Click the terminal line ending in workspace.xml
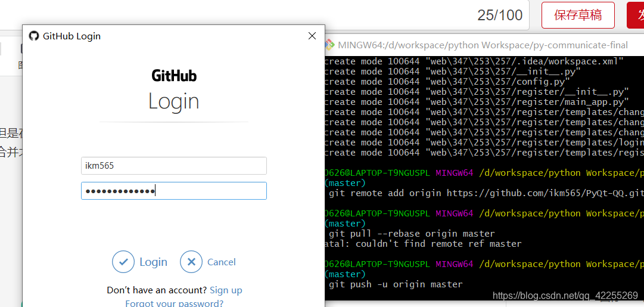Image resolution: width=644 pixels, height=307 pixels. click(474, 61)
